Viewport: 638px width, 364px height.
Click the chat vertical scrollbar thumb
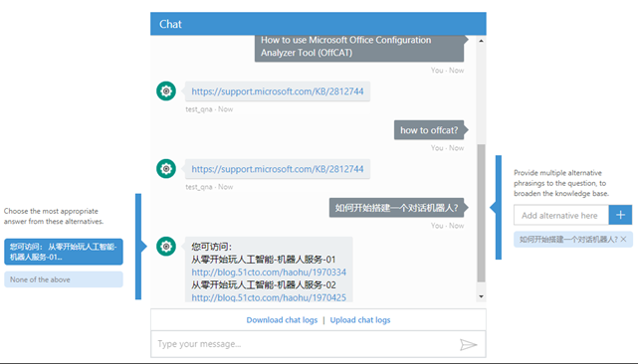pos(481,213)
